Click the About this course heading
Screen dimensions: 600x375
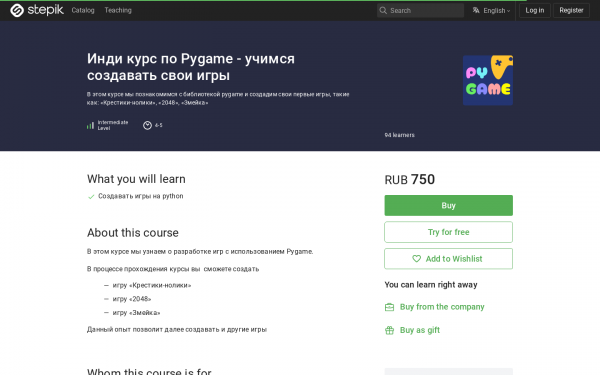[x=133, y=233]
